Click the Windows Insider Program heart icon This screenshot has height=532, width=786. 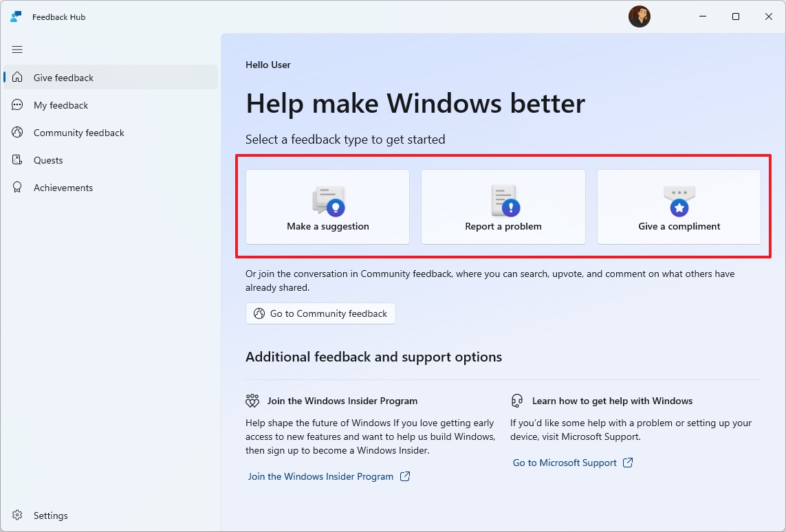click(x=252, y=400)
